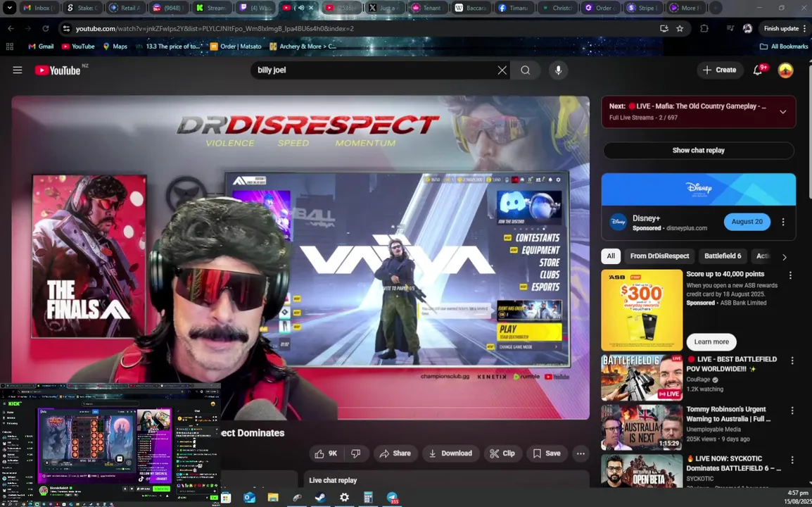Screen dimensions: 812x507
Task: Click the Chrome address bar URL
Action: click(215, 28)
